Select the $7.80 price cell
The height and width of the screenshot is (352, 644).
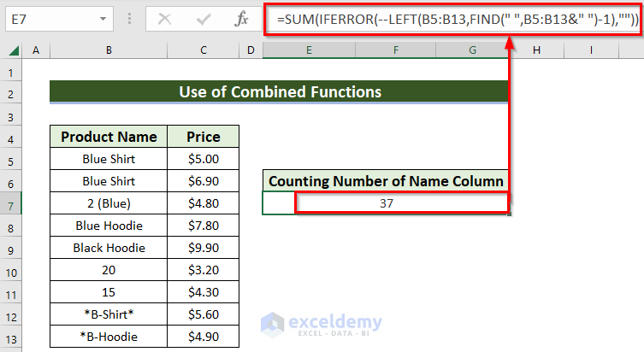point(204,226)
